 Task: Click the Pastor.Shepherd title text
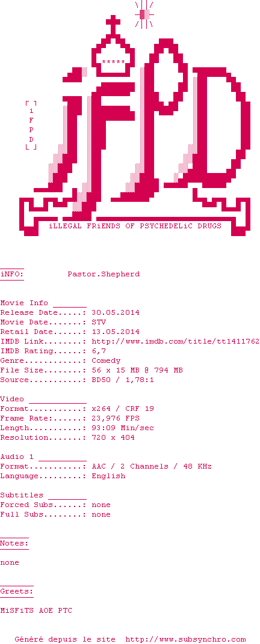click(104, 274)
